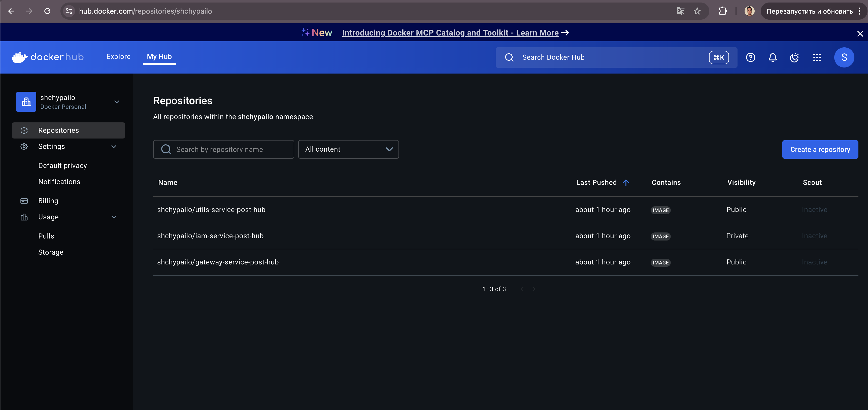
Task: Click Перезапустить и обновить update button
Action: pos(810,11)
